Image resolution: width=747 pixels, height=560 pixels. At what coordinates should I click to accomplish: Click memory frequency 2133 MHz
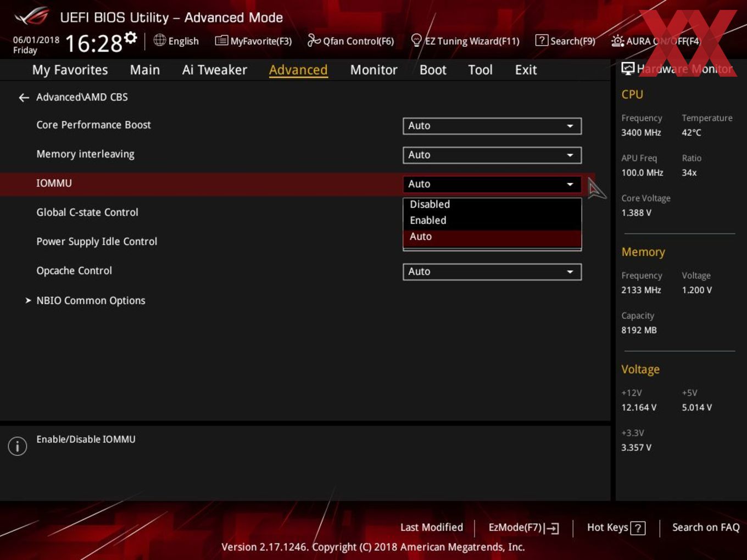(x=641, y=290)
